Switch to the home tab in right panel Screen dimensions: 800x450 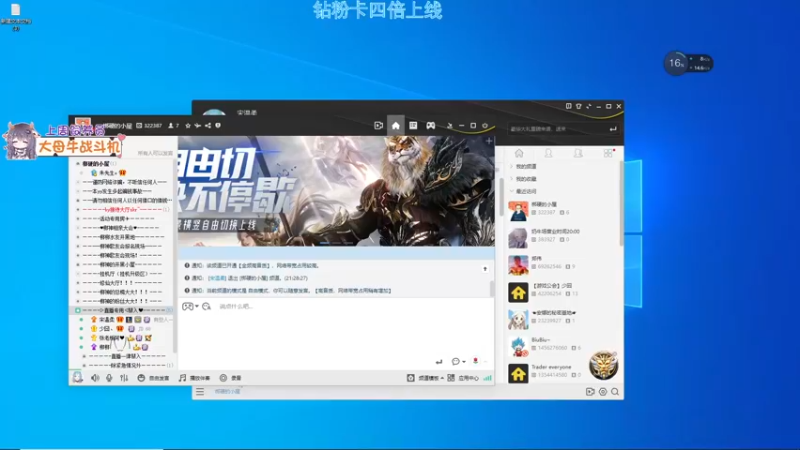pyautogui.click(x=519, y=153)
